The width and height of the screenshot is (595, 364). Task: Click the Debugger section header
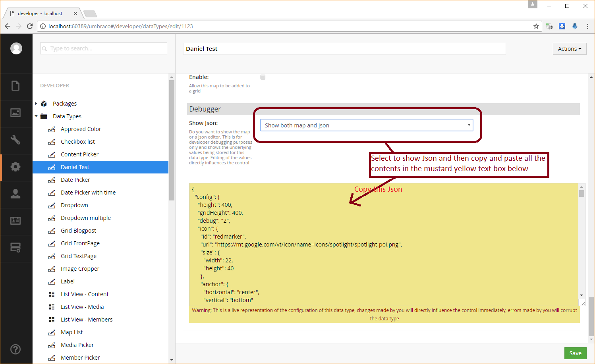coord(383,109)
